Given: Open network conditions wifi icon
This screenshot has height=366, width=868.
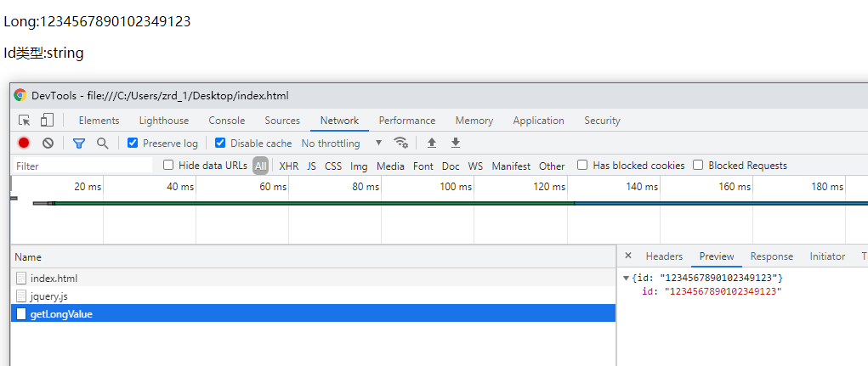Looking at the screenshot, I should click(401, 144).
